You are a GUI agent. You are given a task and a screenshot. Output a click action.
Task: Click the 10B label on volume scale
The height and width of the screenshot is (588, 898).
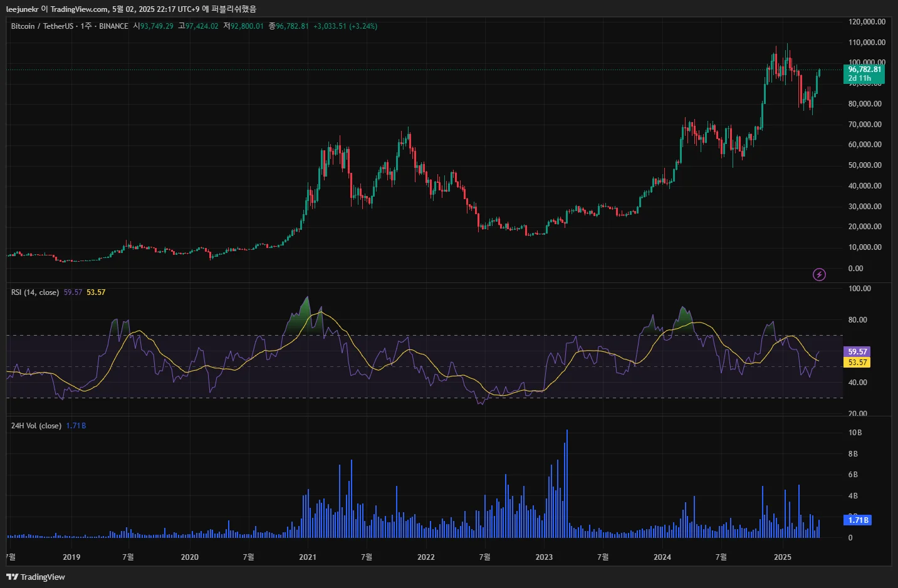coord(855,433)
